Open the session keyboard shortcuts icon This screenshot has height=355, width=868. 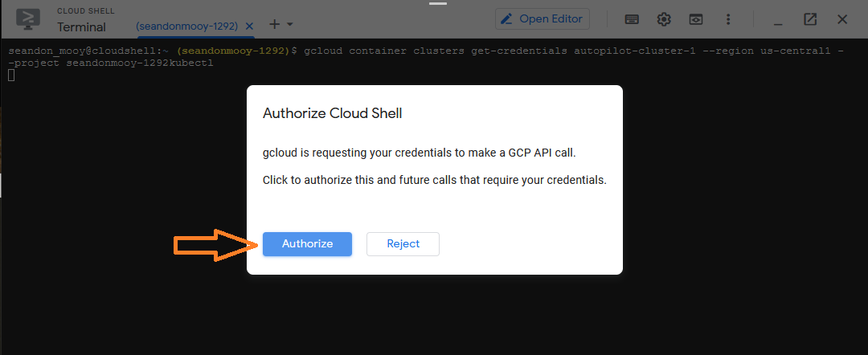tap(632, 19)
